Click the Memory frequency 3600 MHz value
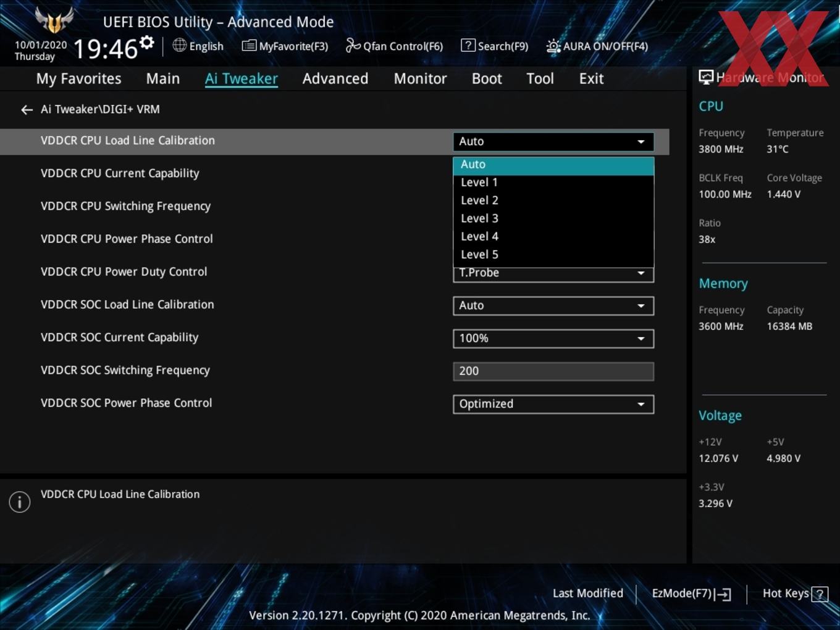 (x=721, y=326)
